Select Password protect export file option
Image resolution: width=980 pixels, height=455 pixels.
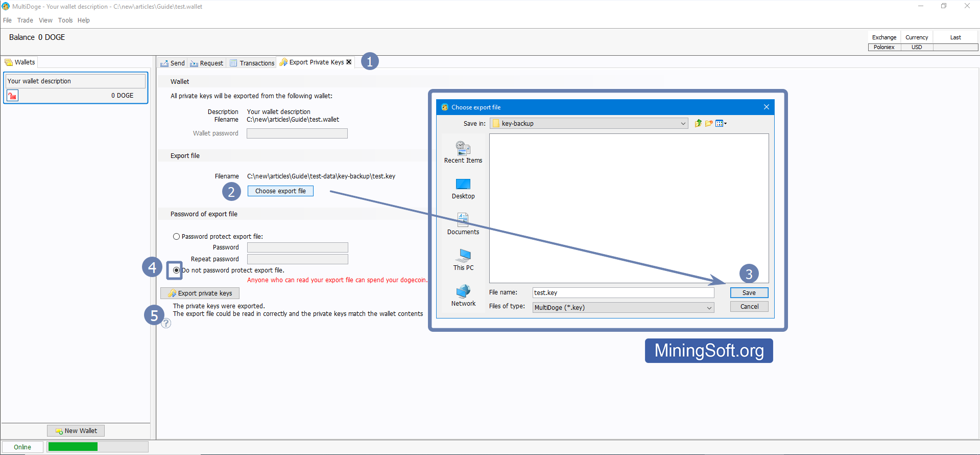pyautogui.click(x=177, y=237)
